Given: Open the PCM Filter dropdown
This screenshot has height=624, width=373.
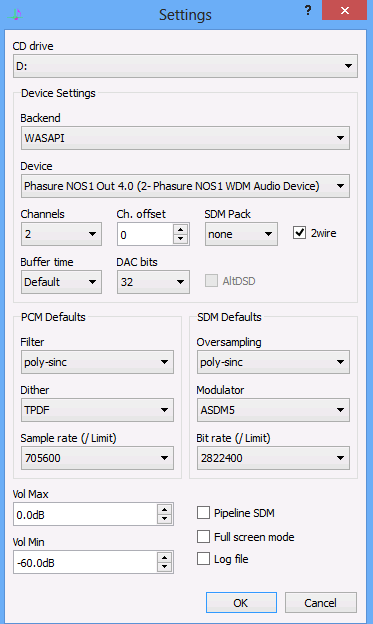Looking at the screenshot, I should (x=97, y=362).
